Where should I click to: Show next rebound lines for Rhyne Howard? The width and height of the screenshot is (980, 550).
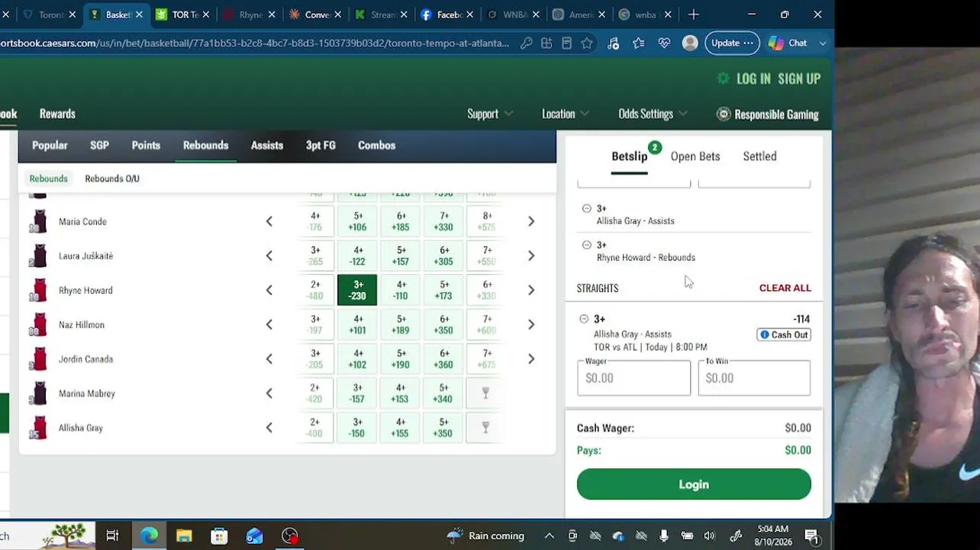point(531,290)
